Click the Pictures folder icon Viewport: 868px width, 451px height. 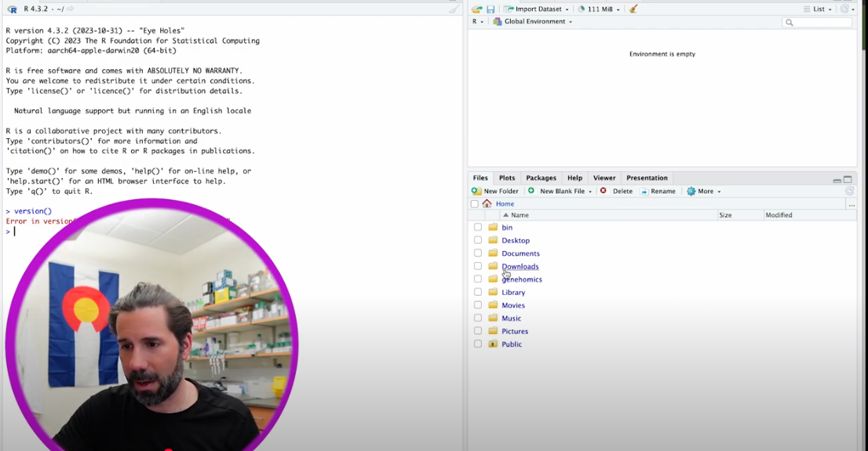[x=493, y=331]
